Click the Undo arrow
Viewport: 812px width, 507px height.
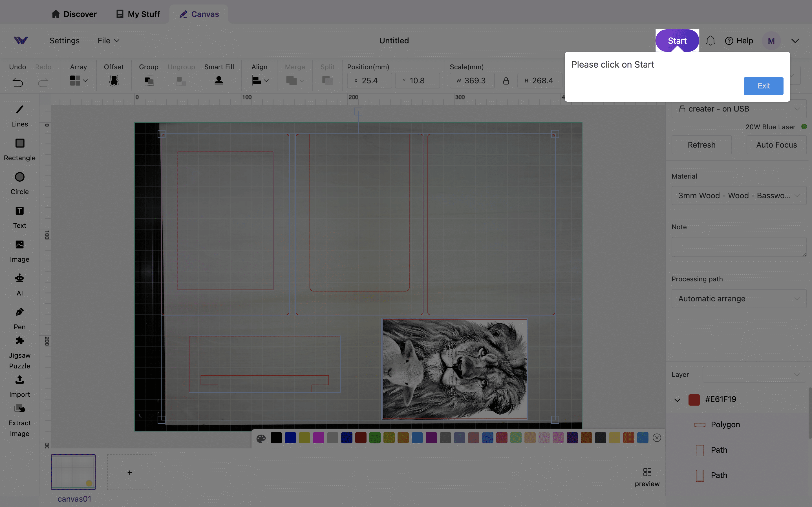[x=18, y=82]
